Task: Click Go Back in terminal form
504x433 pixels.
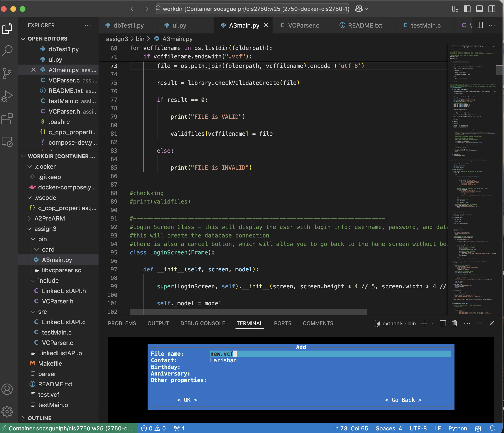Action: [x=403, y=400]
